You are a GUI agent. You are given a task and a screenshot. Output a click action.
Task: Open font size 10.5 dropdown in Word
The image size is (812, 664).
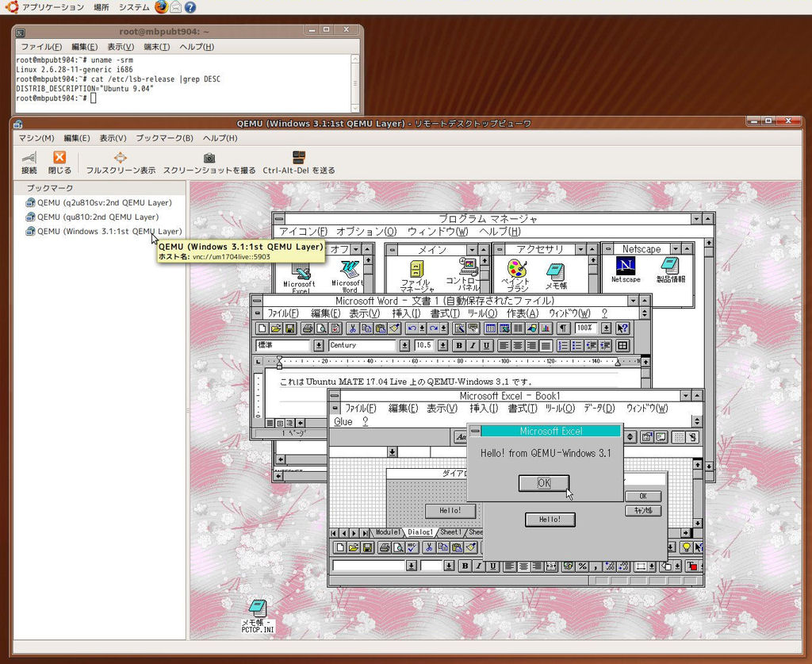442,345
